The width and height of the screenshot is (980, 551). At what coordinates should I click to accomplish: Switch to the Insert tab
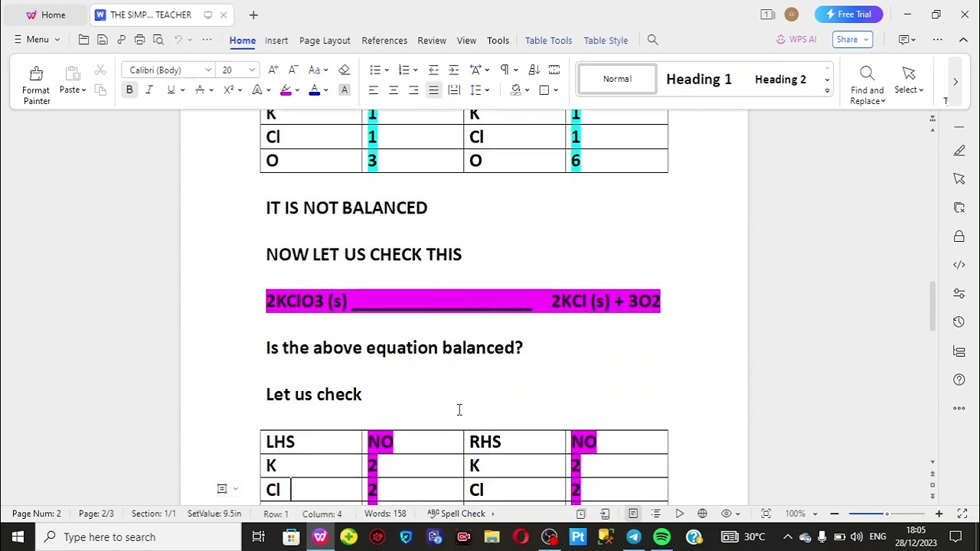[276, 40]
